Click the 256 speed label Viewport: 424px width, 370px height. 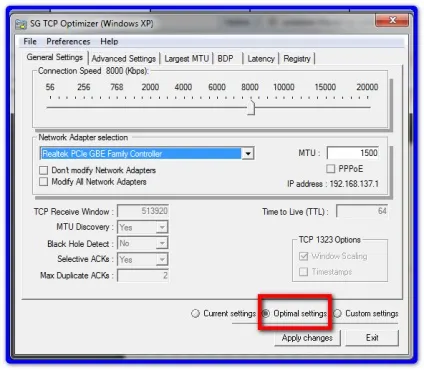point(84,87)
